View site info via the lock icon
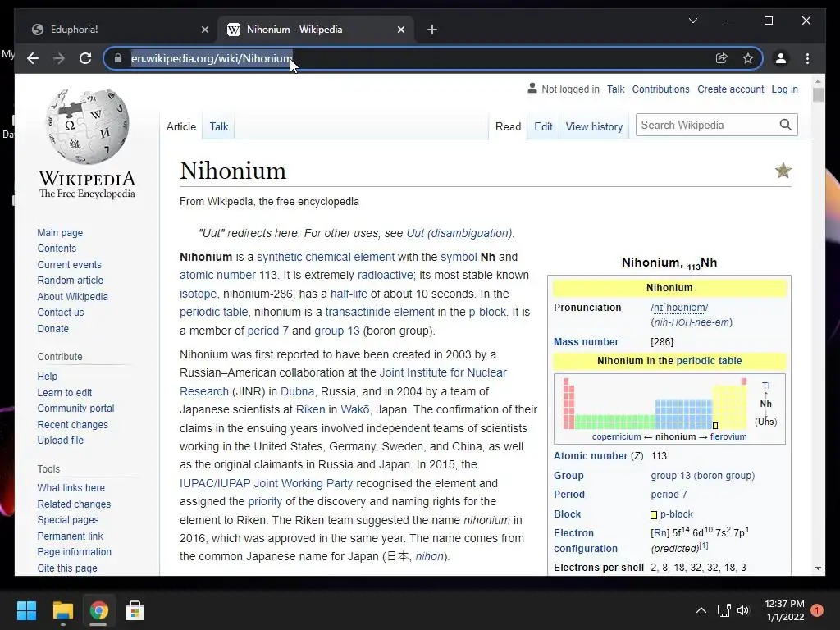This screenshot has width=840, height=630. click(118, 58)
